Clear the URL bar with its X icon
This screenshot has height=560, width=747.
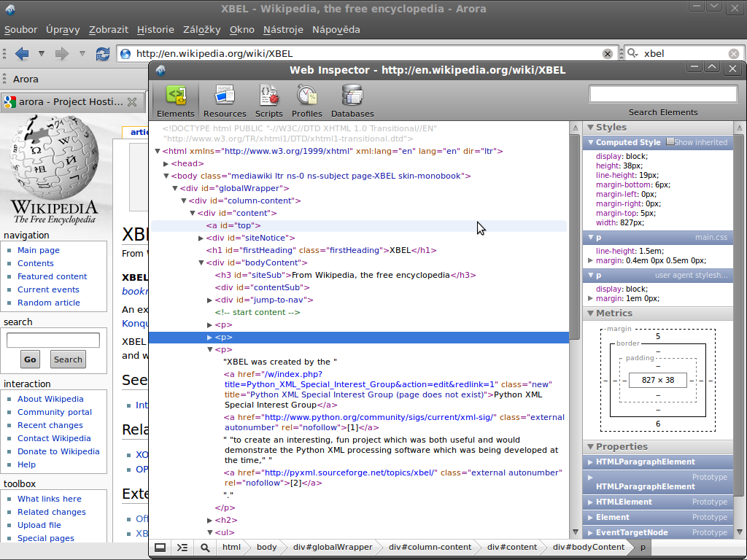607,54
